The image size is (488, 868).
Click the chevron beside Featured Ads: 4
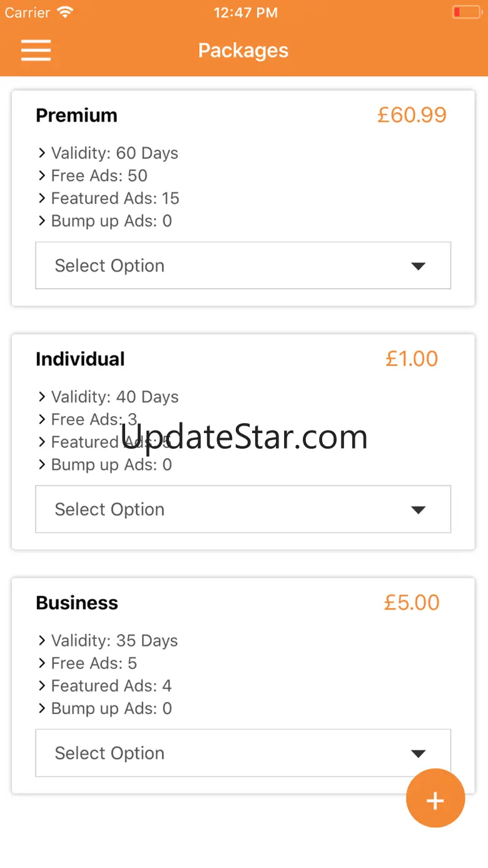[x=42, y=685]
